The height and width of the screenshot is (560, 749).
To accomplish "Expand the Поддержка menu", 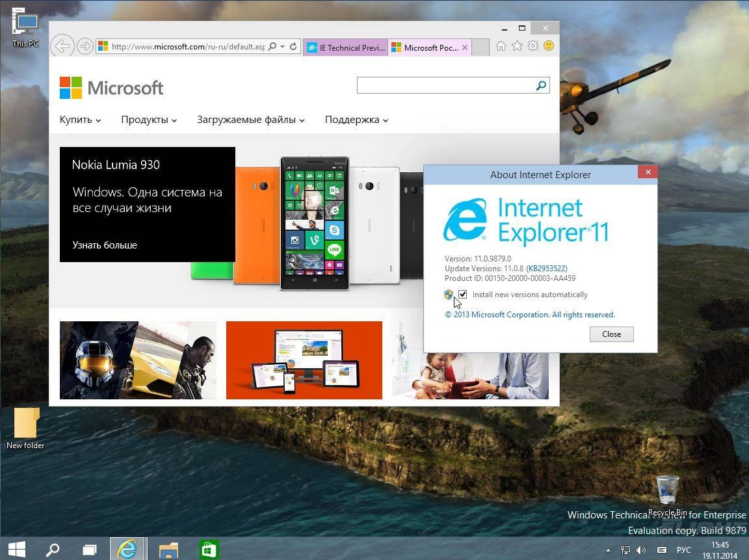I will (356, 120).
